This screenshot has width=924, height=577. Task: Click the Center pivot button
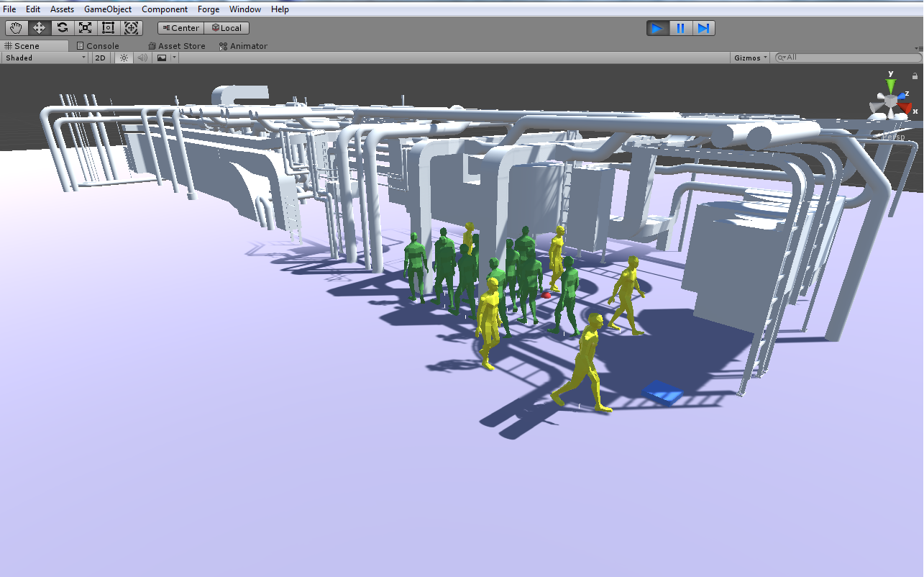(x=180, y=28)
